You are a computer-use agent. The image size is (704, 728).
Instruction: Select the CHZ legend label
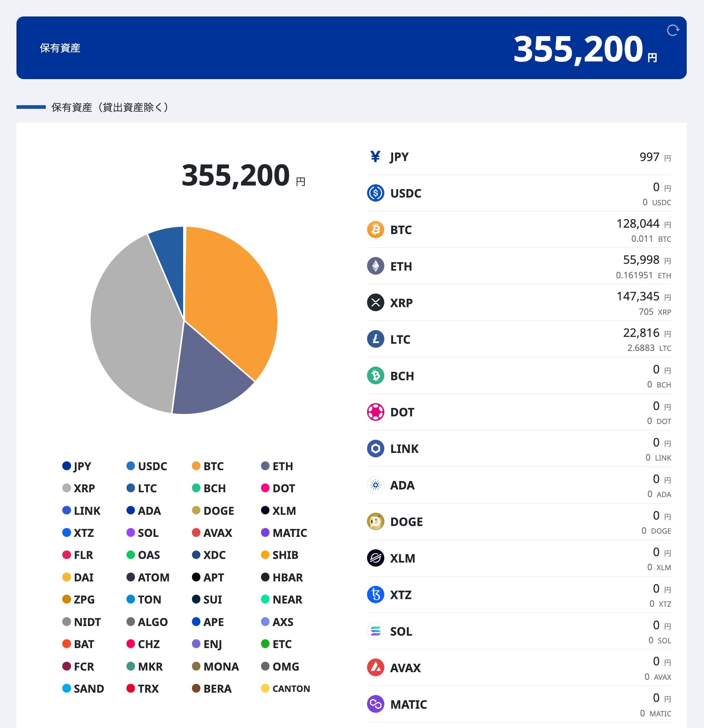(149, 644)
